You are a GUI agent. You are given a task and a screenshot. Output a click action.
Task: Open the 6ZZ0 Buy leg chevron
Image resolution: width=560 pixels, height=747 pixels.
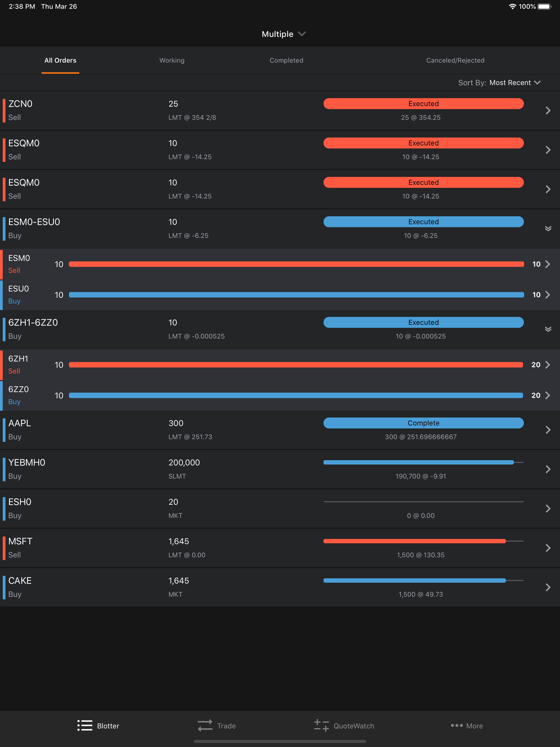[x=547, y=395]
